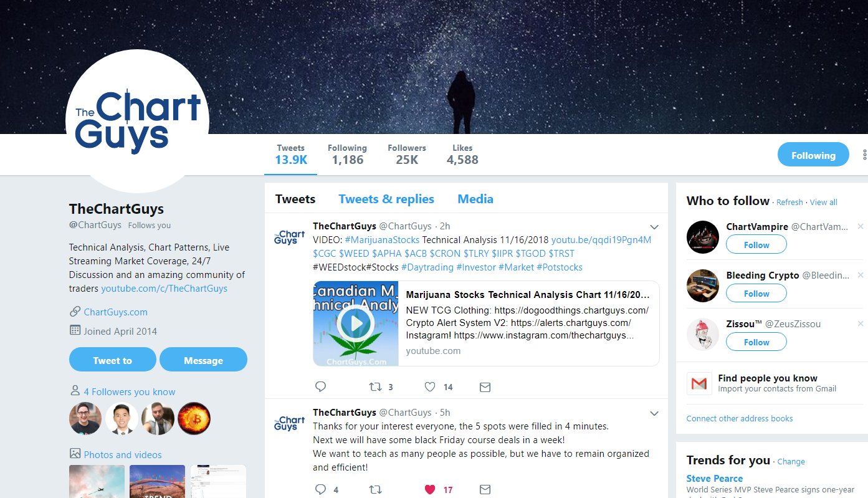Image resolution: width=868 pixels, height=498 pixels.
Task: Click 2h timestamp on first tweet
Action: [445, 226]
